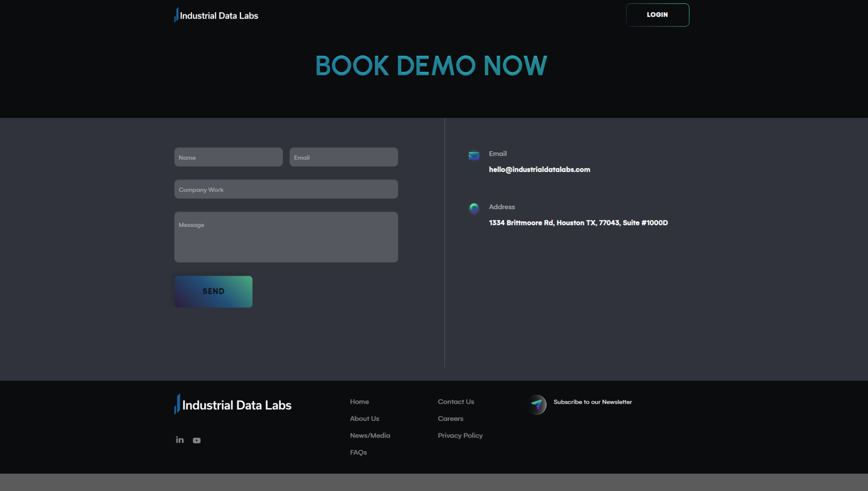Click Subscribe to our Newsletter
868x491 pixels.
[593, 401]
